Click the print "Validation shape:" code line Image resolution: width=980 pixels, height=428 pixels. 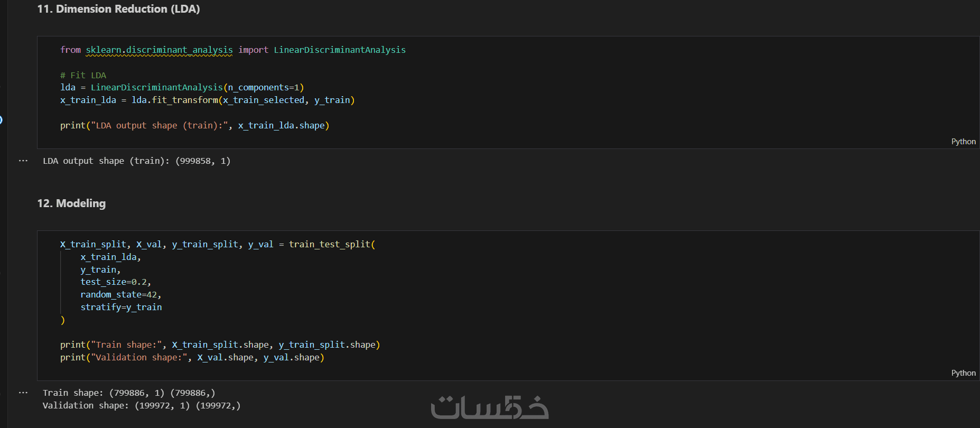(x=192, y=357)
